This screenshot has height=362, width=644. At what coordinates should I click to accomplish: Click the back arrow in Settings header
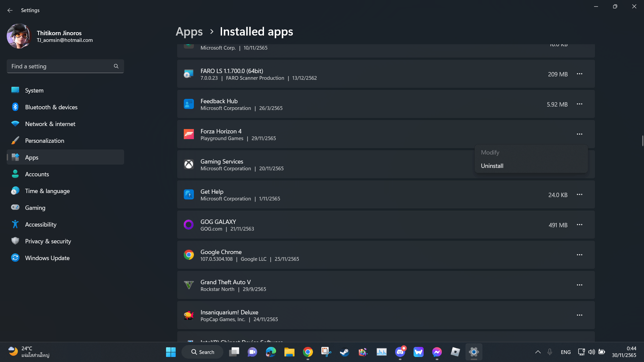[10, 10]
